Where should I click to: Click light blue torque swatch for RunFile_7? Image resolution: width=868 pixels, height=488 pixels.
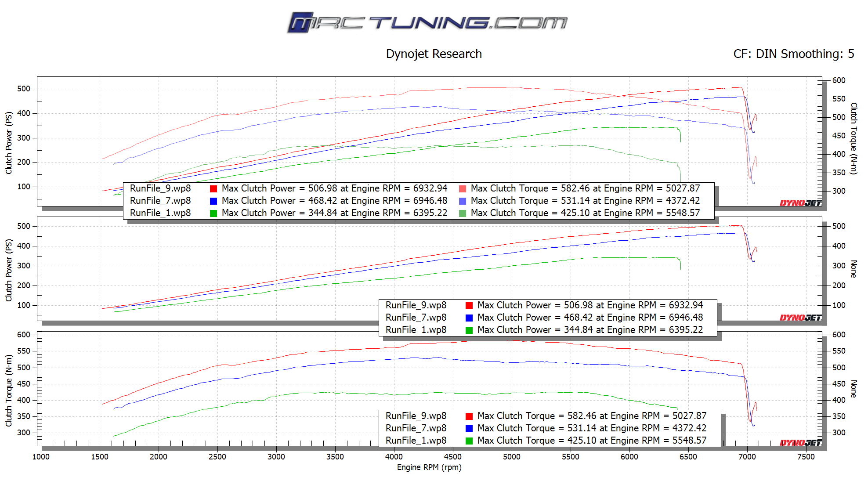click(x=463, y=201)
